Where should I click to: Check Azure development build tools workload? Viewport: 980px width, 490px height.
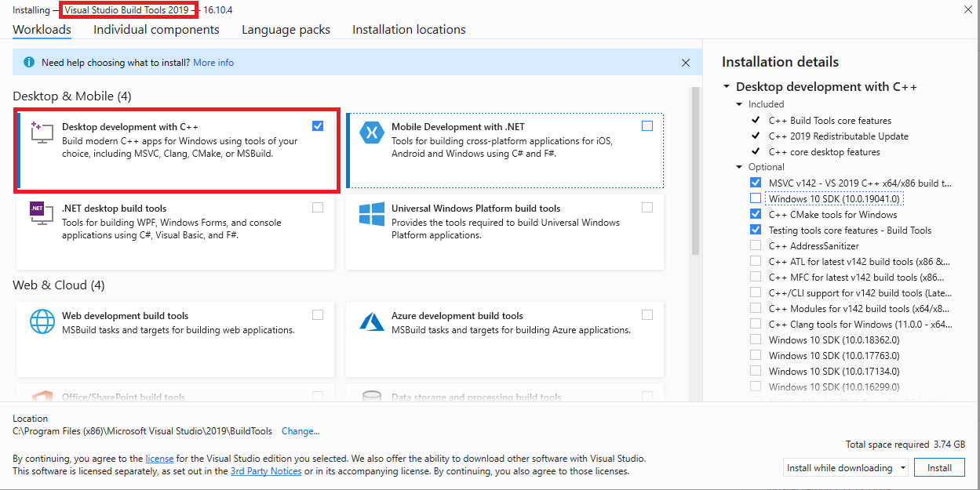coord(647,314)
